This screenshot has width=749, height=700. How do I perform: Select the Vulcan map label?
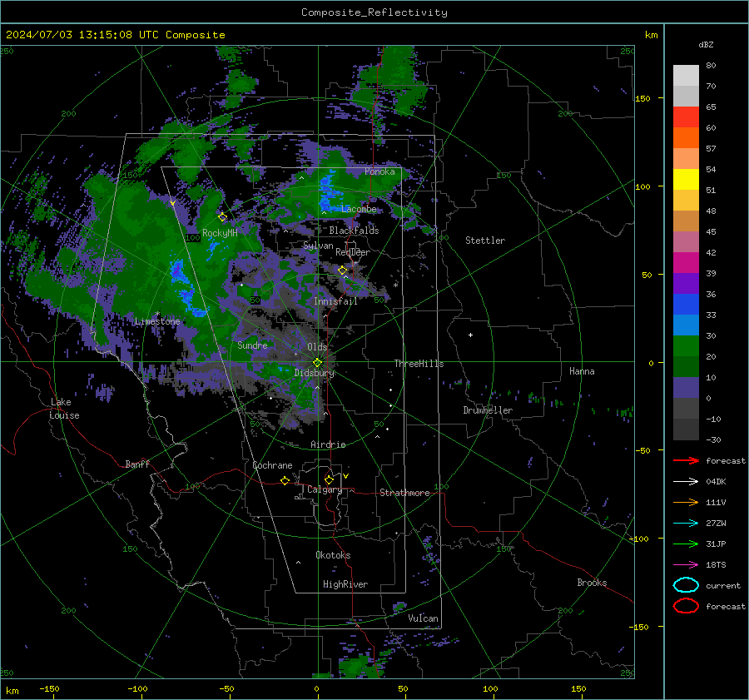tap(423, 618)
